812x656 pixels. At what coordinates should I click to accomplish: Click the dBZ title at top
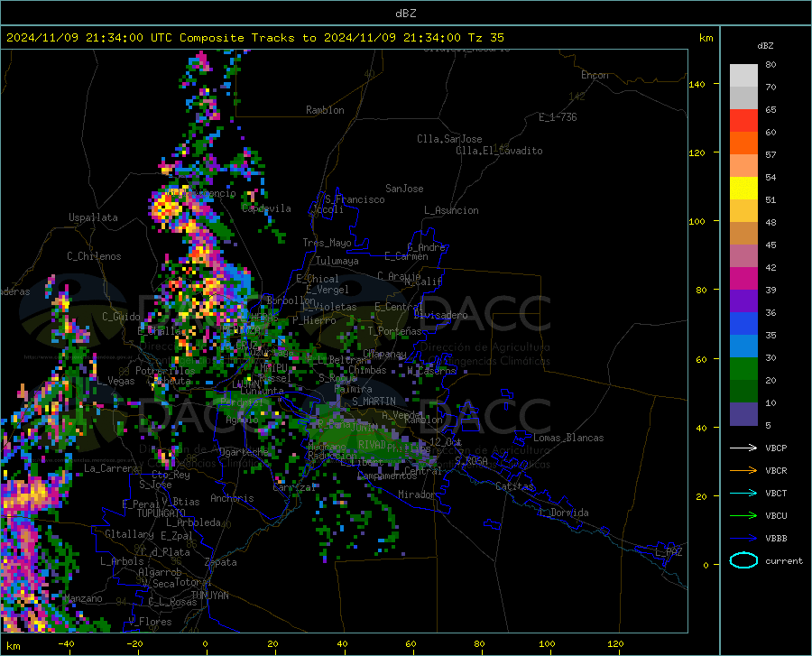point(405,14)
